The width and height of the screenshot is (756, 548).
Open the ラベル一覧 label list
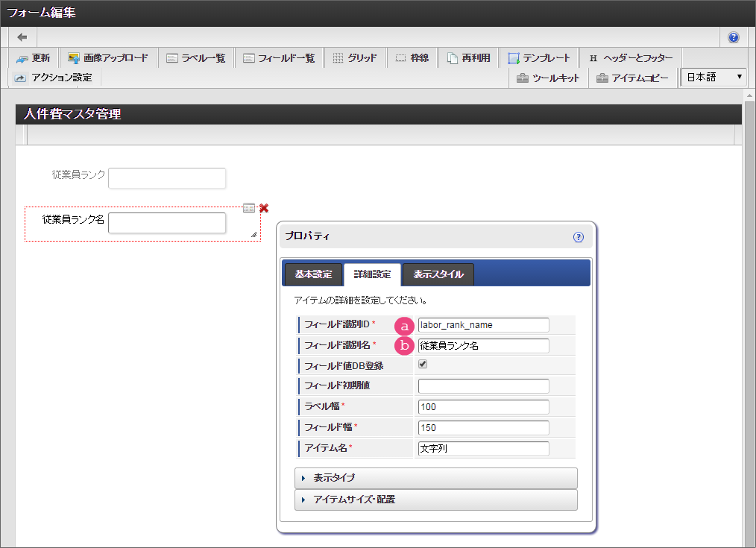tap(195, 58)
